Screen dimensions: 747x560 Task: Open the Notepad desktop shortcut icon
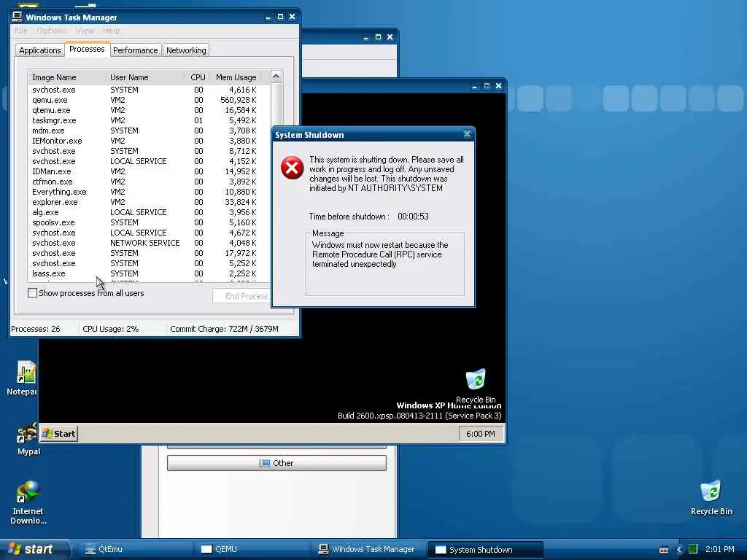(26, 373)
